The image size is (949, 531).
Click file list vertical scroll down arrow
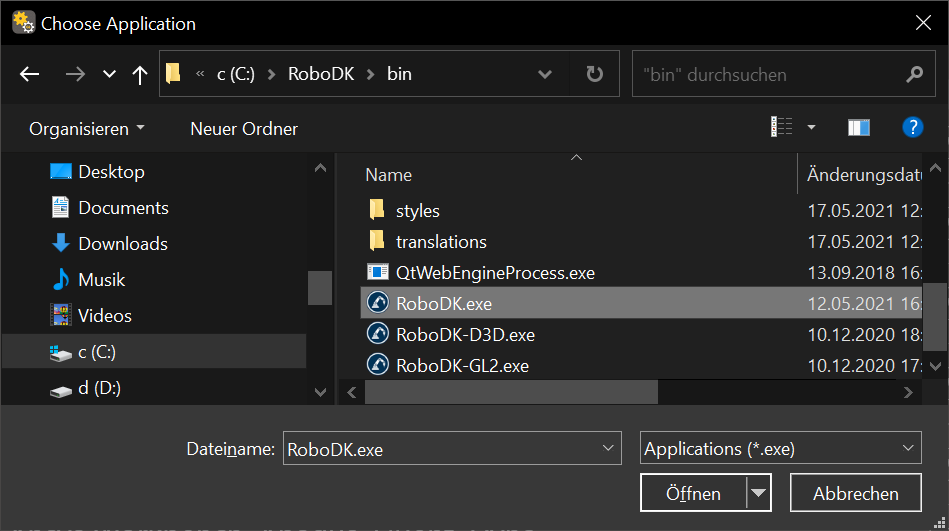click(x=935, y=366)
